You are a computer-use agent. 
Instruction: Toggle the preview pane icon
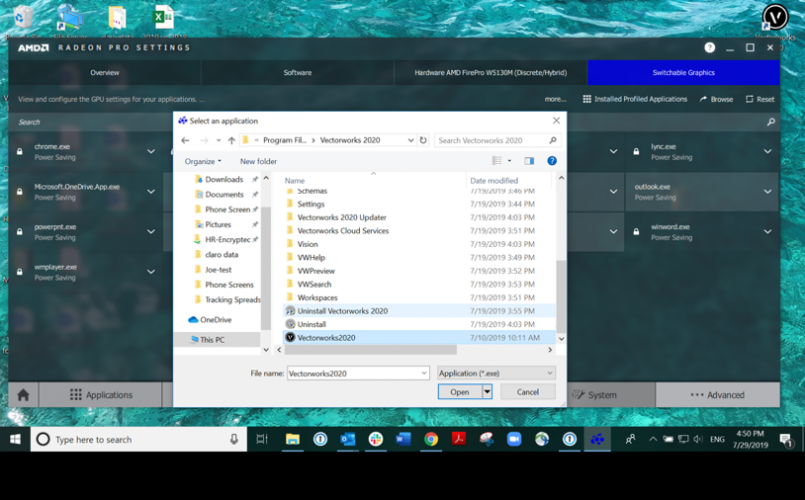click(529, 160)
